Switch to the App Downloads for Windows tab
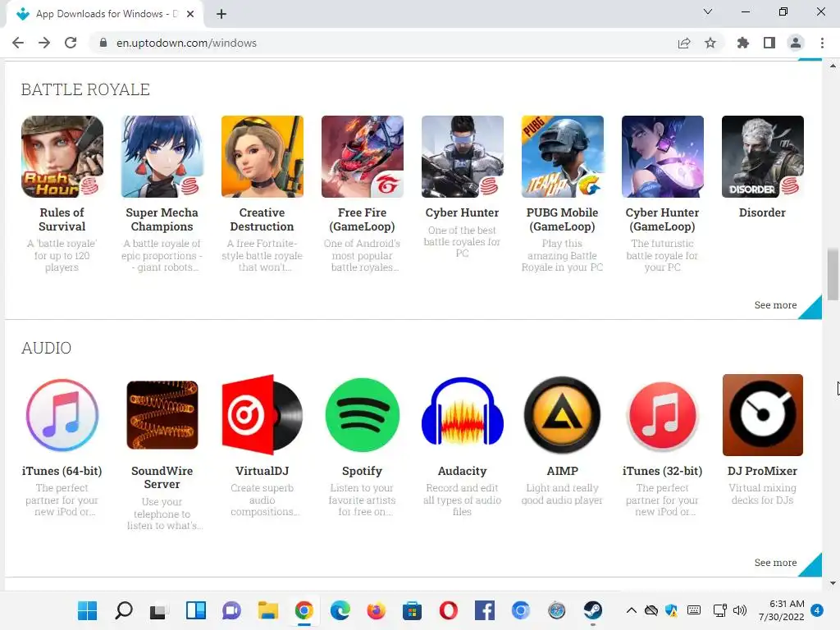The height and width of the screenshot is (630, 840). (x=105, y=14)
